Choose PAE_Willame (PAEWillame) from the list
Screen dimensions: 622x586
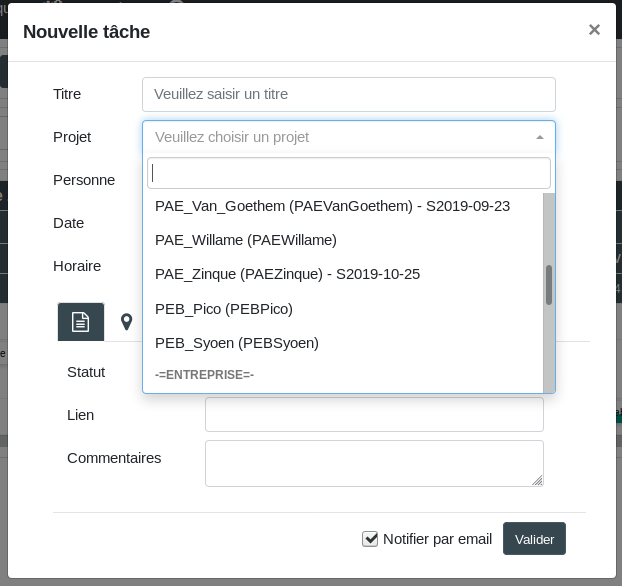(x=246, y=240)
